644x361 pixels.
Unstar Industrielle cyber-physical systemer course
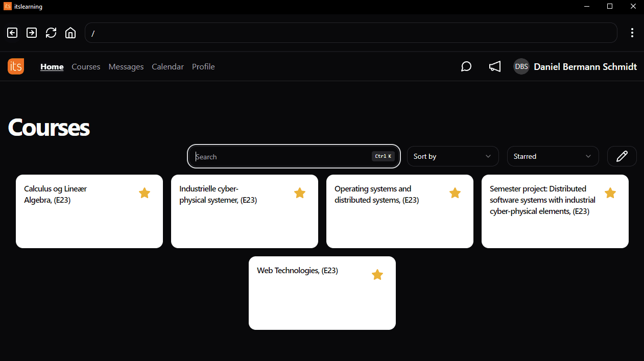pyautogui.click(x=300, y=193)
